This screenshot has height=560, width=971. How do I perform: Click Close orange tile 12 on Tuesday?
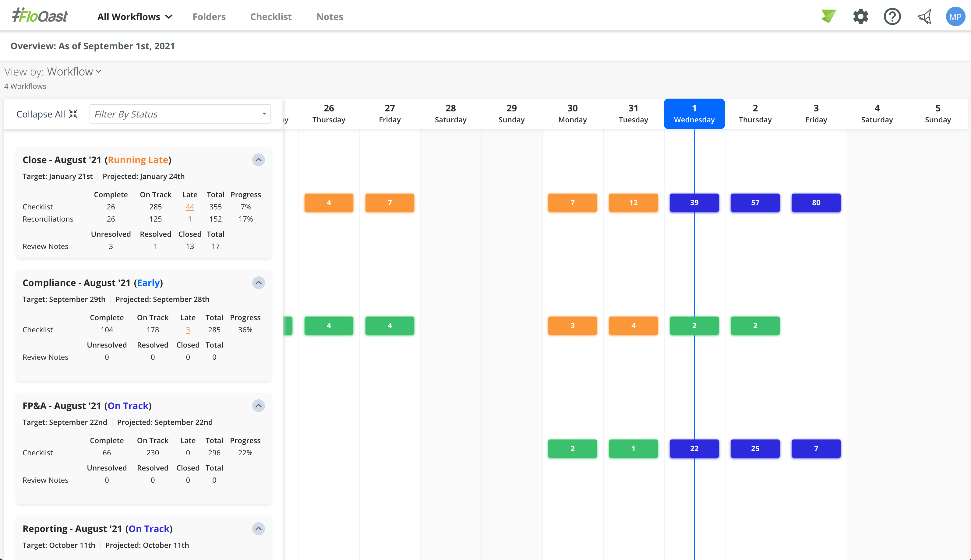634,203
